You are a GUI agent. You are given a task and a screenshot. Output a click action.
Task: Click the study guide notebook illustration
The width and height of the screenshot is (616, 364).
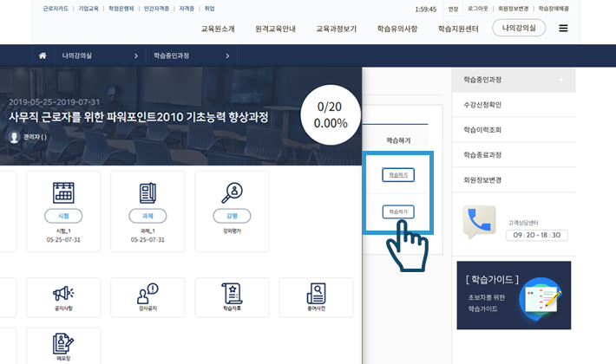(x=541, y=298)
